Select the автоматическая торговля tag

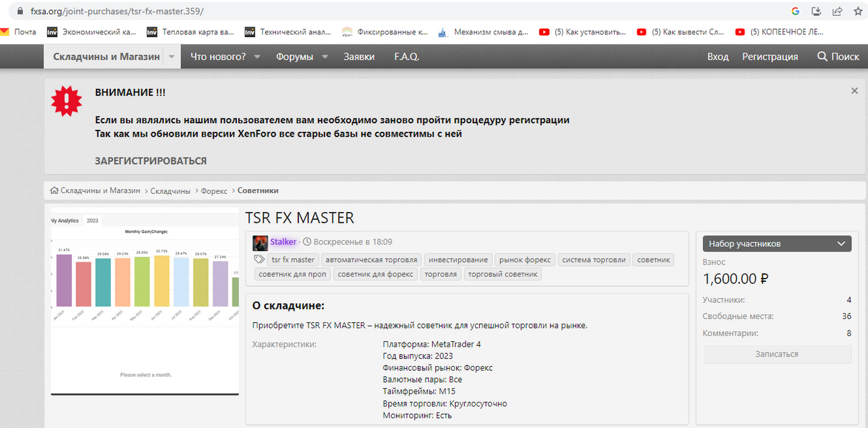(x=371, y=260)
